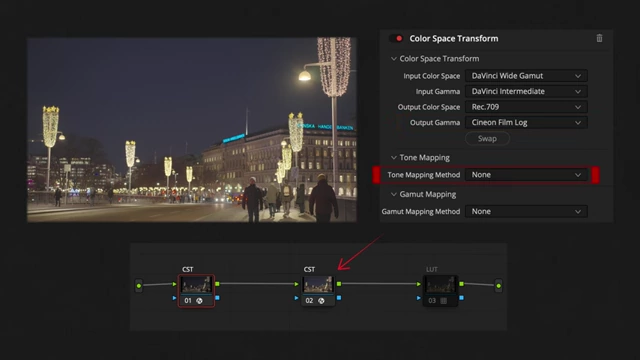Click node 01 green RGB output connector
Viewport: 640px width, 360px height.
[217, 284]
